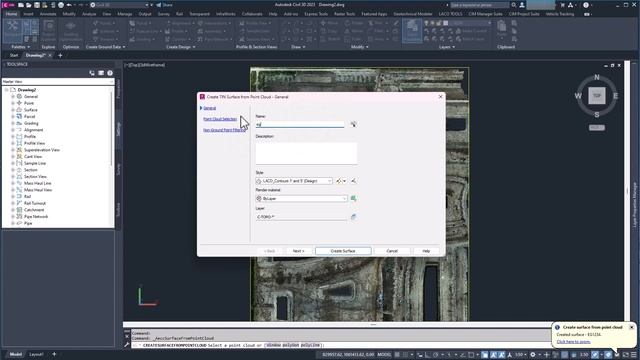
Task: Open the General page link in dialog
Action: 209,108
